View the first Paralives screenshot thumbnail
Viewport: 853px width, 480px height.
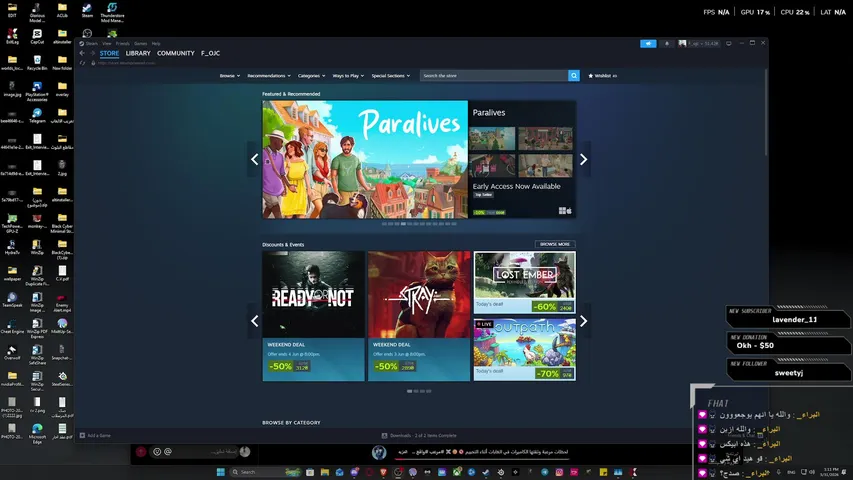click(x=492, y=138)
